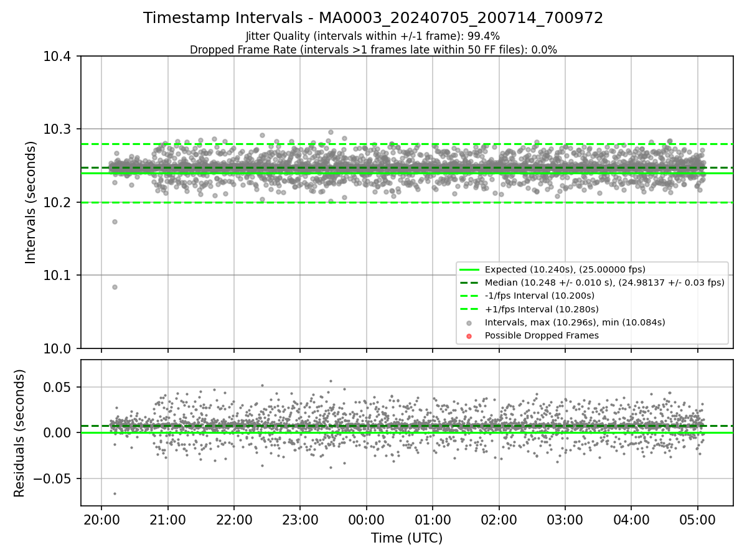The height and width of the screenshot is (560, 747).
Task: Click the 22:00 time tick label
Action: (234, 519)
